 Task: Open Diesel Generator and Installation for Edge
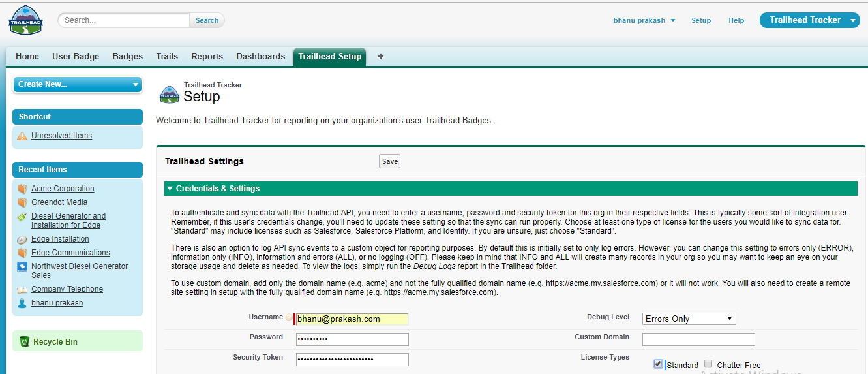pyautogui.click(x=68, y=221)
